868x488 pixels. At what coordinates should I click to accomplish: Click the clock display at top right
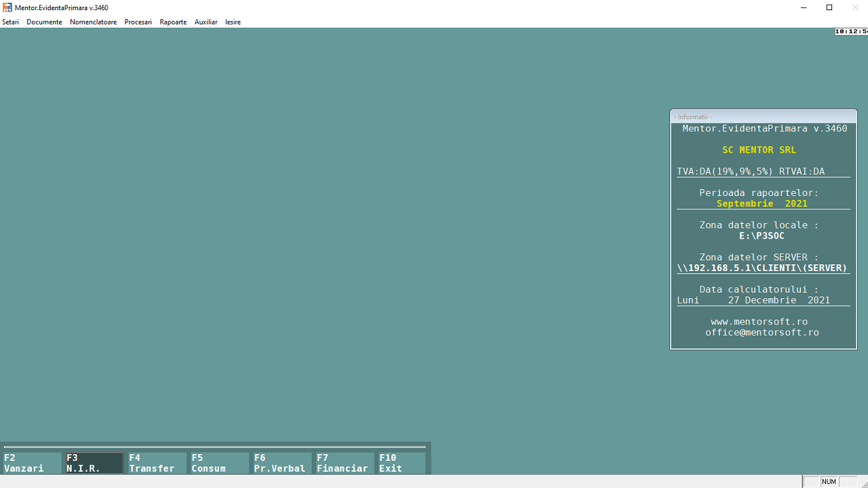[x=851, y=31]
